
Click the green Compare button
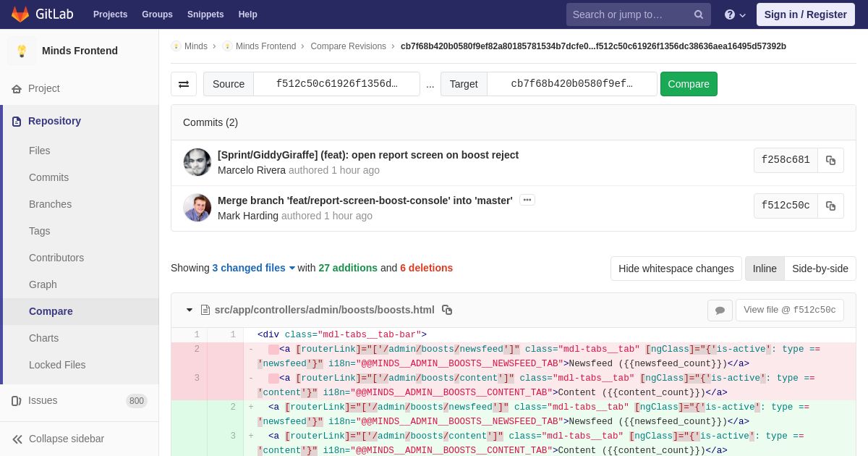pos(689,84)
